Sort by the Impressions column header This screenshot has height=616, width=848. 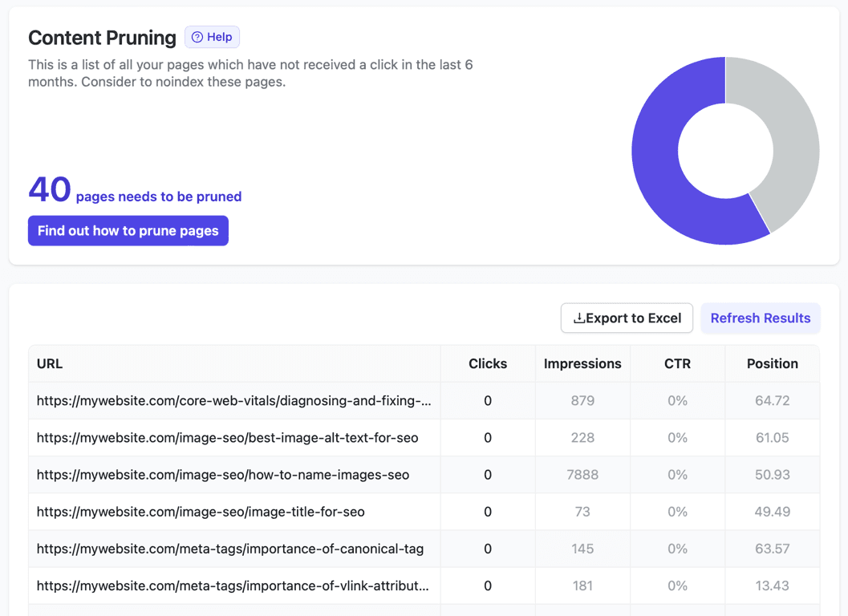click(582, 364)
